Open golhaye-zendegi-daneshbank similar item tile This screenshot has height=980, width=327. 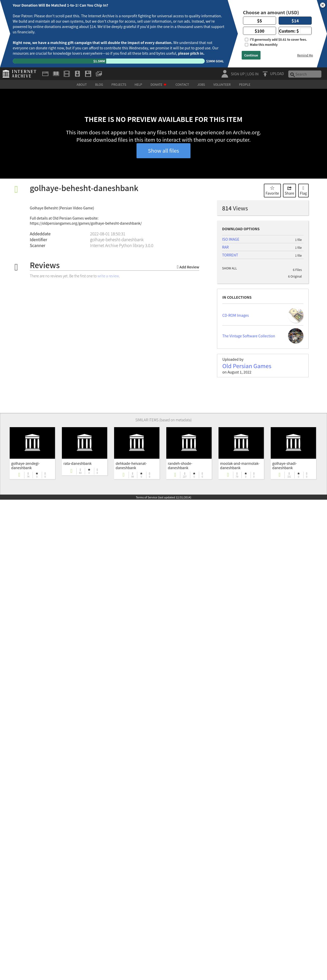click(x=32, y=453)
